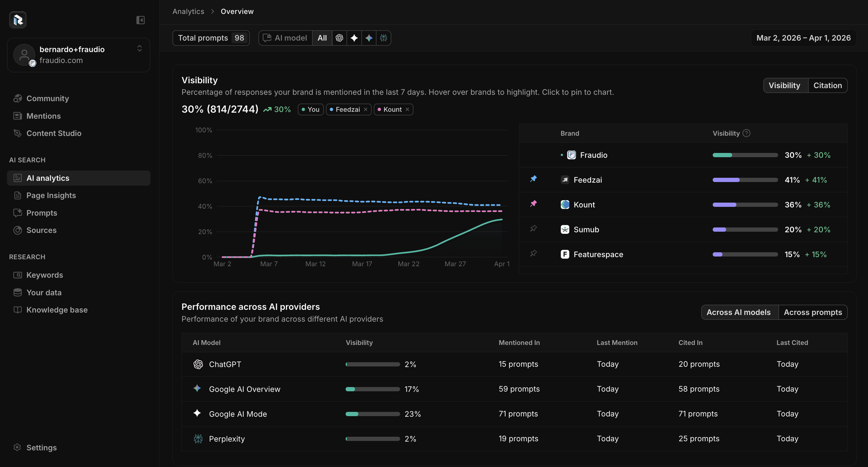The height and width of the screenshot is (467, 868).
Task: Pin Featurespace to the chart
Action: point(533,253)
